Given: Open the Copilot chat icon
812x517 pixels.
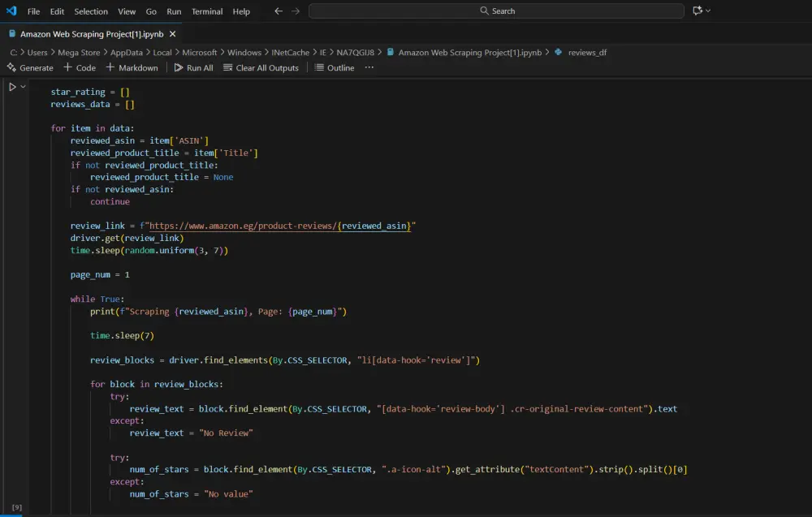Looking at the screenshot, I should [x=697, y=11].
